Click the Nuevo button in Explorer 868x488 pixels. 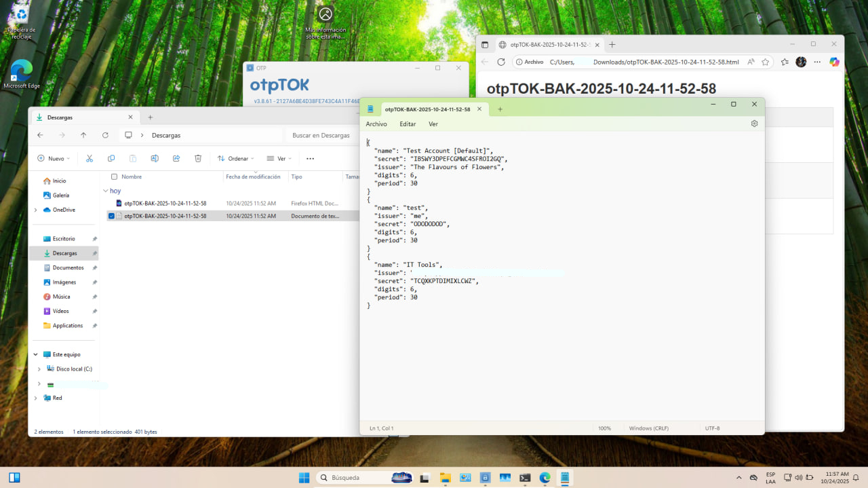pyautogui.click(x=53, y=158)
